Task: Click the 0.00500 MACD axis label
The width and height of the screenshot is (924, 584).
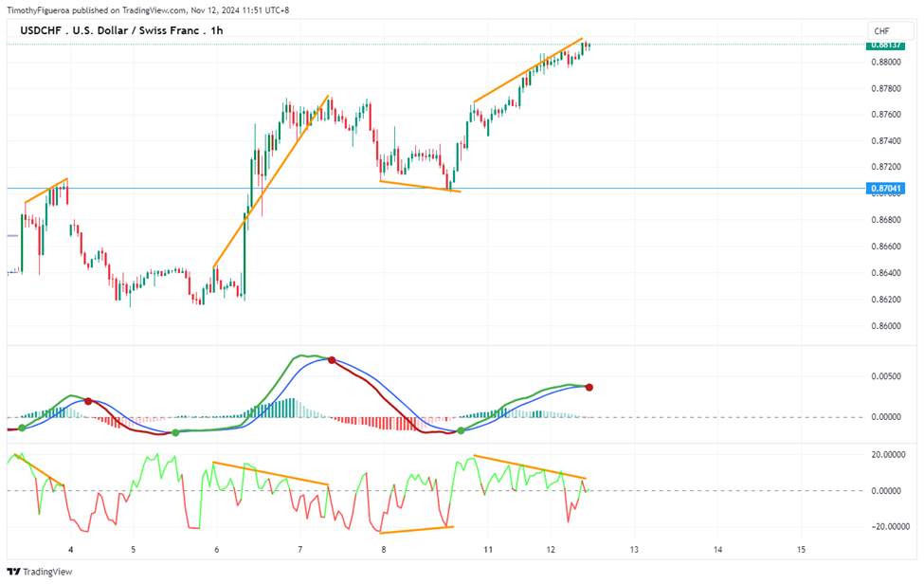Action: click(886, 376)
